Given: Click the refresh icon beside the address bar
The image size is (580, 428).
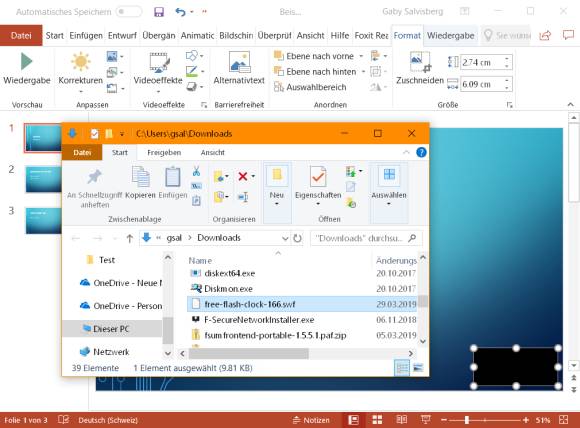Looking at the screenshot, I should coord(297,238).
